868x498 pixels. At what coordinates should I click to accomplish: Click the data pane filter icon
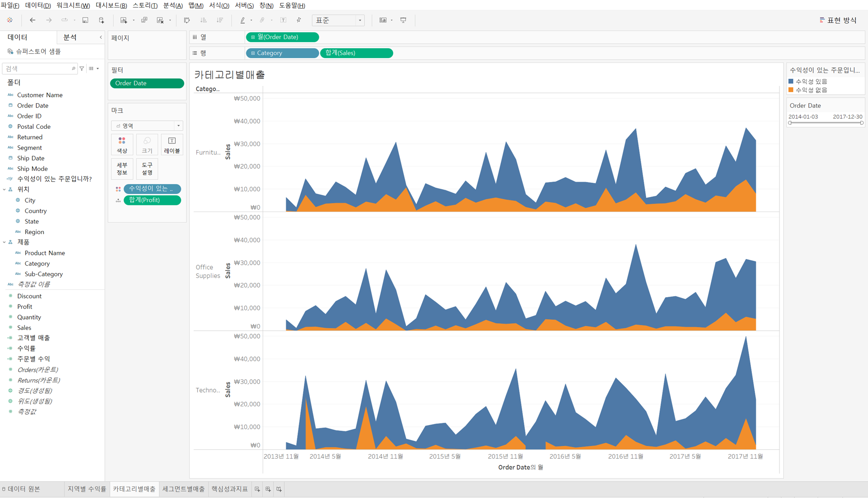82,69
